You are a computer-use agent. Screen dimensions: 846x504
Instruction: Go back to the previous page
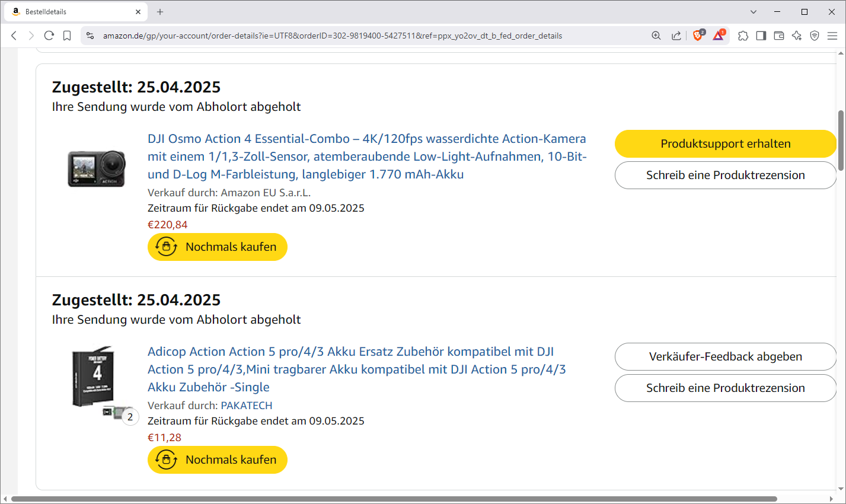[14, 36]
